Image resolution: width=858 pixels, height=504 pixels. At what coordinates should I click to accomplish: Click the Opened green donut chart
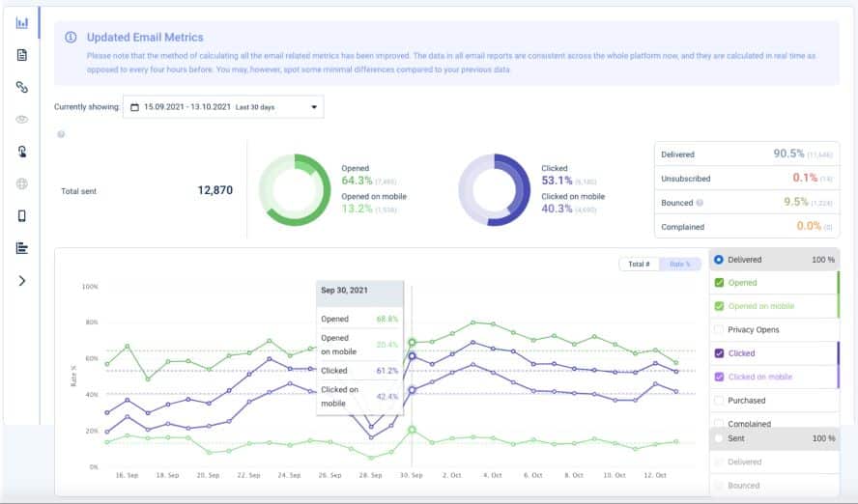point(295,189)
